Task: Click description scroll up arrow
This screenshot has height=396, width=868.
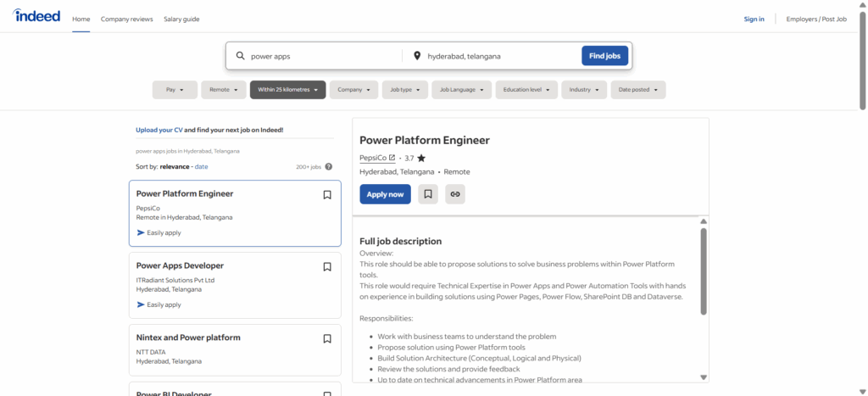Action: (x=704, y=221)
